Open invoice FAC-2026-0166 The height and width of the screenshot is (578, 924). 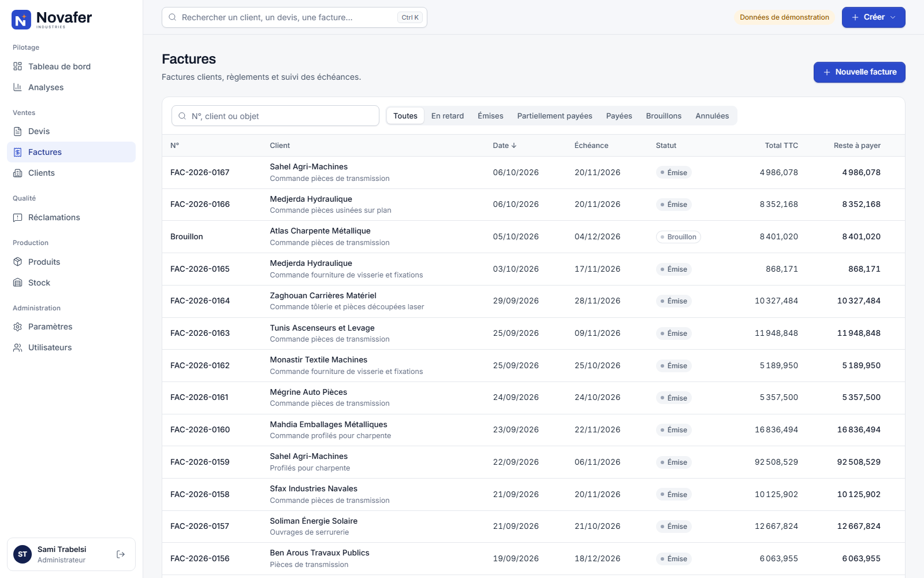click(x=534, y=205)
